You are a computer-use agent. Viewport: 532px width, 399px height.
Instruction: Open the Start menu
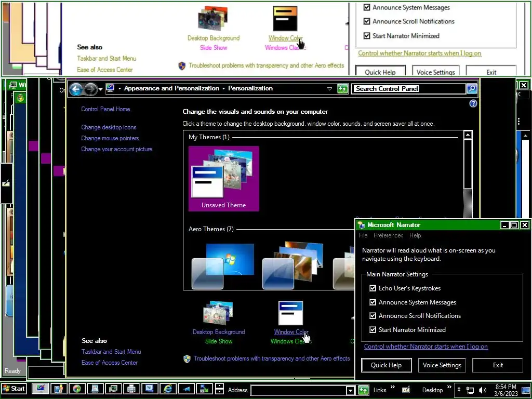[x=14, y=389]
